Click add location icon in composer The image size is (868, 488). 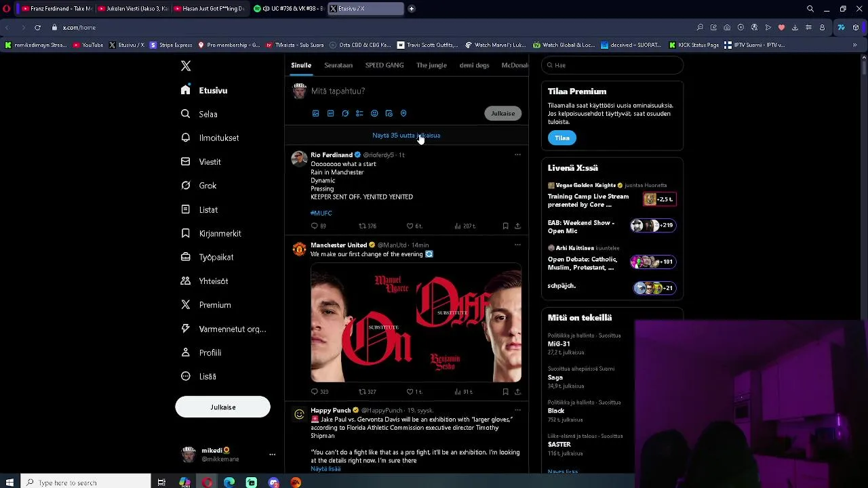tap(403, 113)
